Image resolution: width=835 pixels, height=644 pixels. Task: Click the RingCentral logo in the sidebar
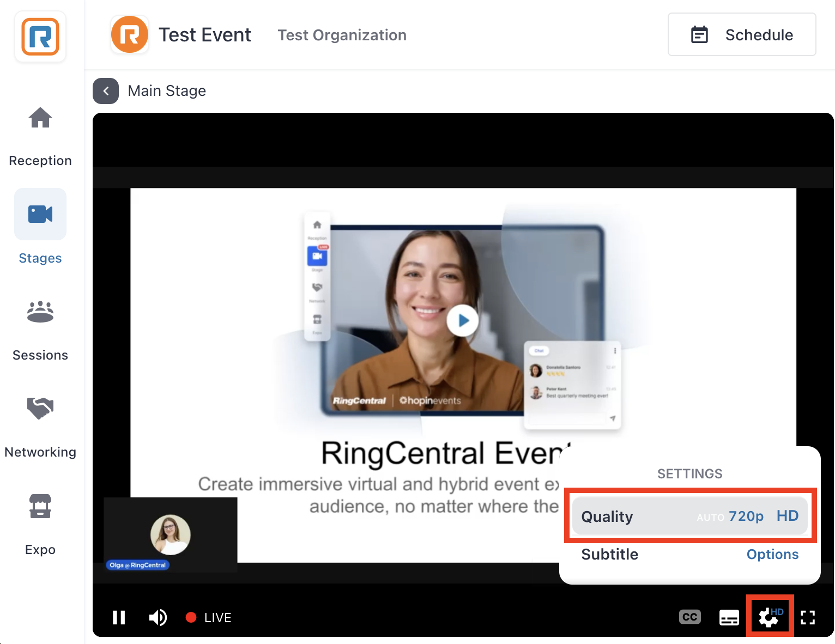click(x=40, y=37)
